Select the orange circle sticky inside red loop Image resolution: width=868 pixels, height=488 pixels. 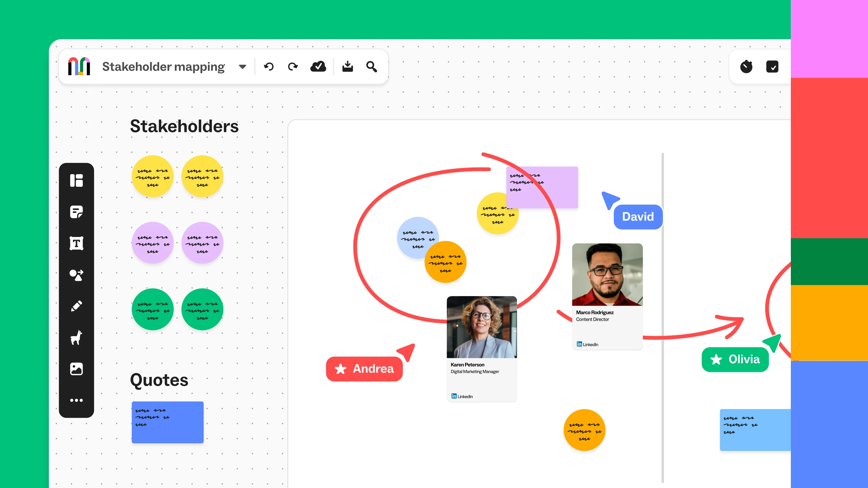click(x=445, y=262)
